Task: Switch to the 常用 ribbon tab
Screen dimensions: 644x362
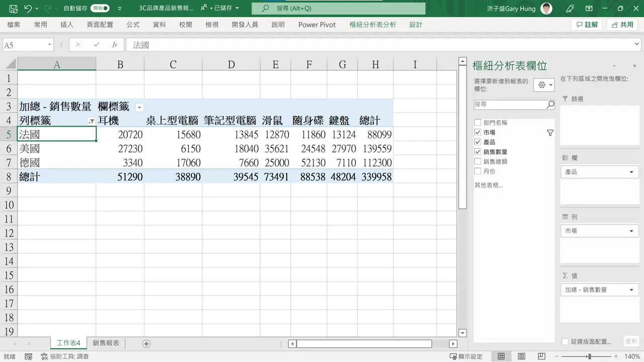Action: [x=40, y=25]
